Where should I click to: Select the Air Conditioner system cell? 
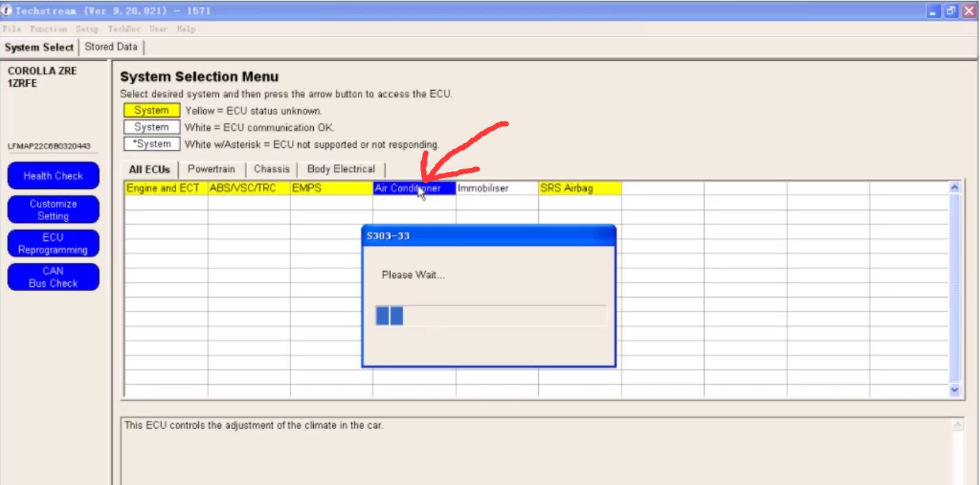tap(414, 188)
